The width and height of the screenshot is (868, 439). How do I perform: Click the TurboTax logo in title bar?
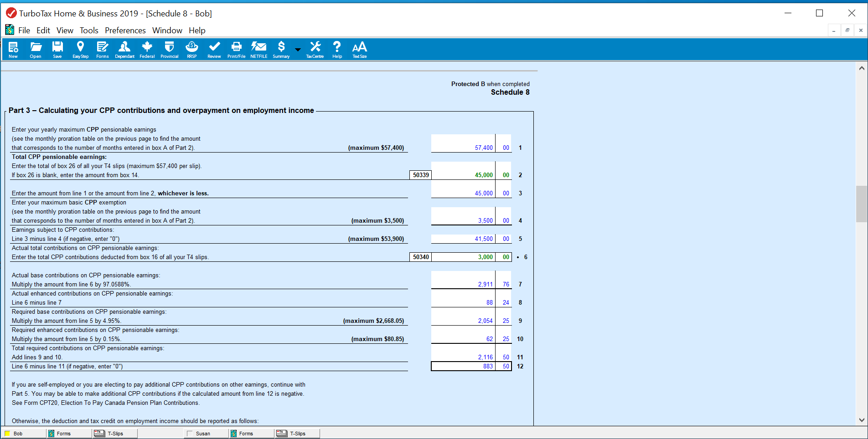pos(11,13)
